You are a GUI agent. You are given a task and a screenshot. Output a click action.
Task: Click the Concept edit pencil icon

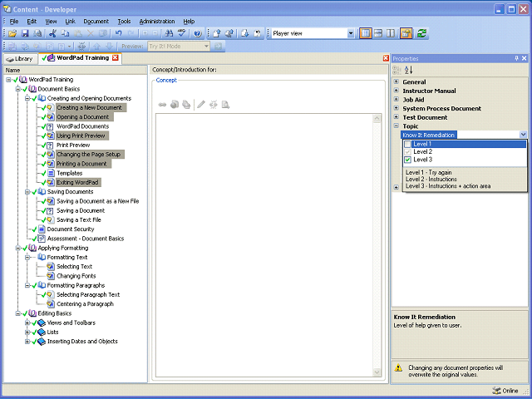(x=201, y=105)
